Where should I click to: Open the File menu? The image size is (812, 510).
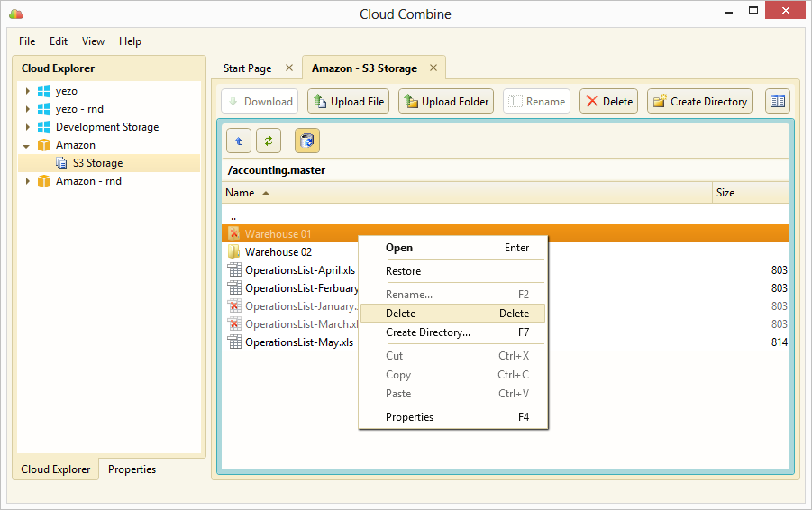[27, 41]
